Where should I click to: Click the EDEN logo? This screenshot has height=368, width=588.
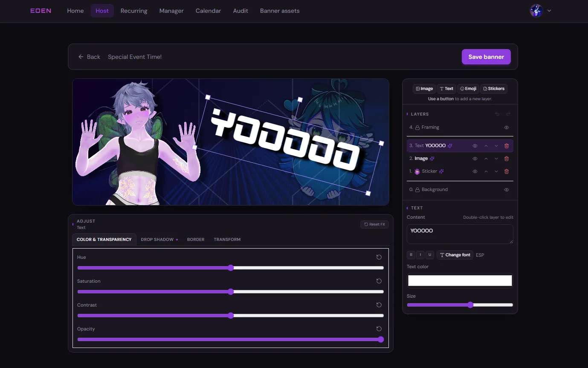(x=41, y=11)
